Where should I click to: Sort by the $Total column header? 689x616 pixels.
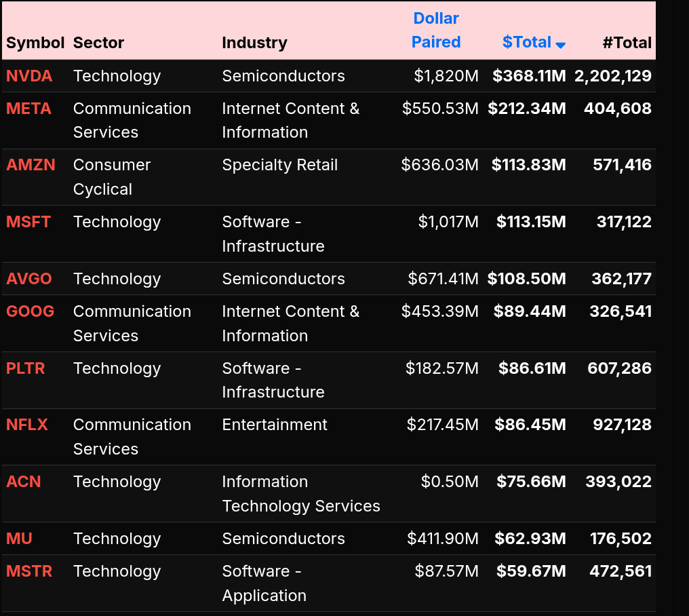click(526, 42)
